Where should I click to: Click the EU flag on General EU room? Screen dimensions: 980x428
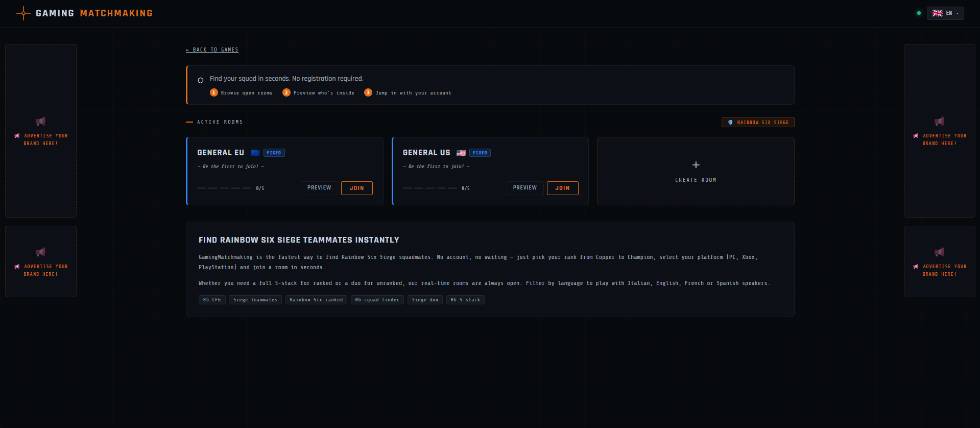[255, 153]
